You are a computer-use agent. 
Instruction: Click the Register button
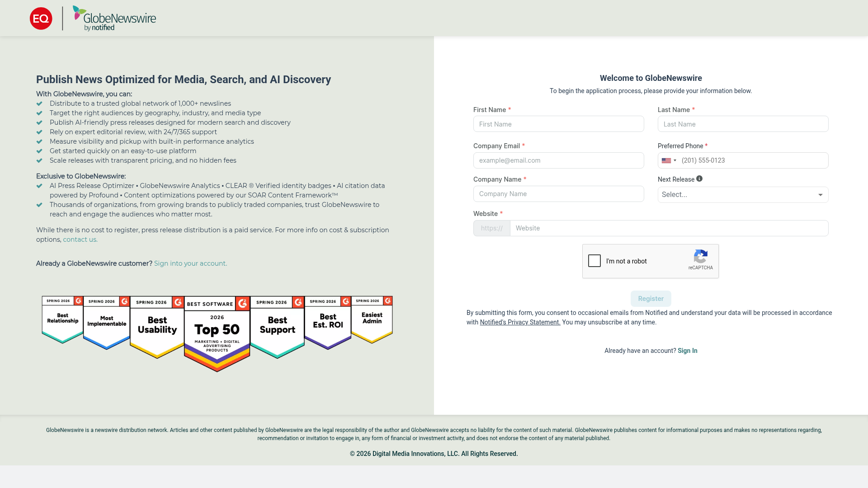point(651,299)
